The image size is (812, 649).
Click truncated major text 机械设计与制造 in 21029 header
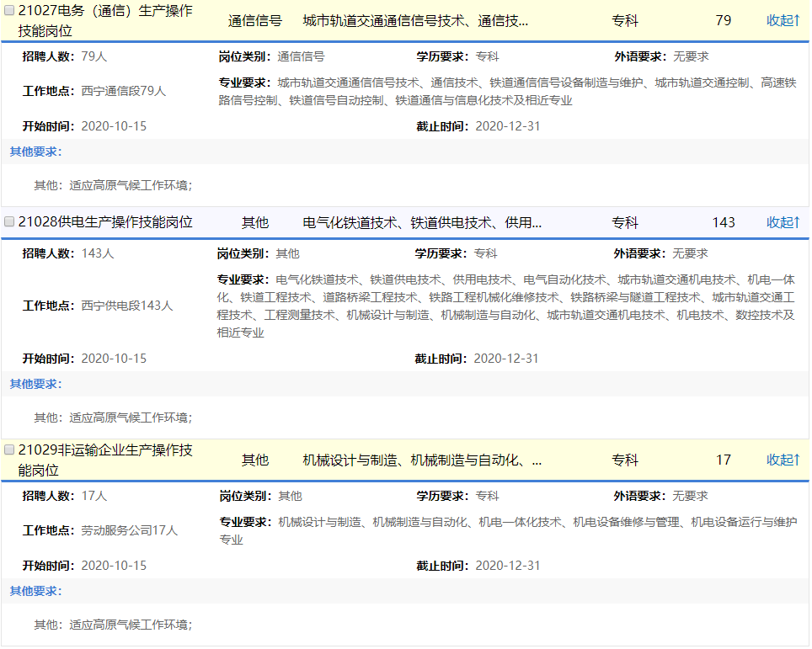(x=422, y=460)
